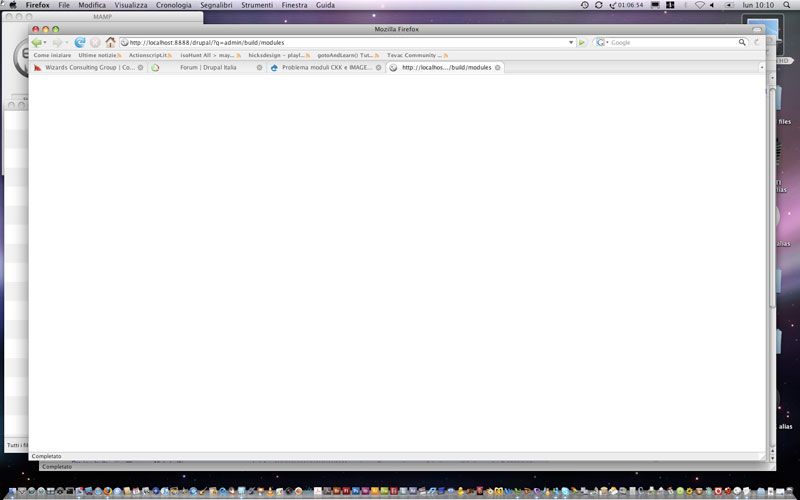
Task: Click the Completato status bar text
Action: tap(46, 456)
